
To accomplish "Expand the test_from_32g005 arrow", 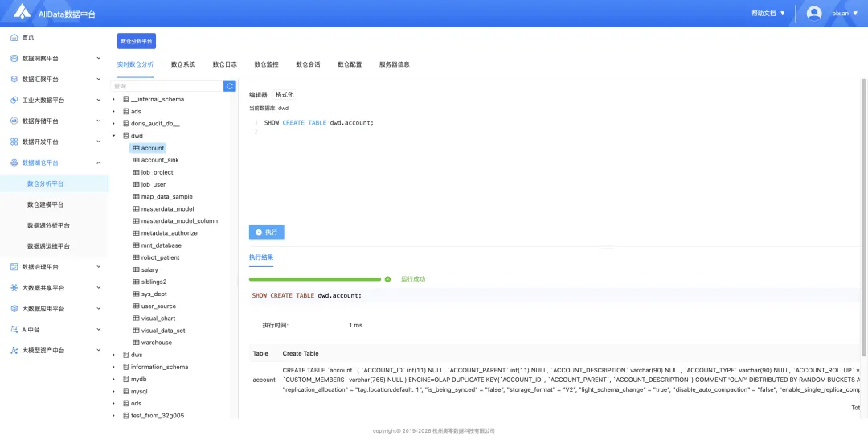I will coord(113,416).
